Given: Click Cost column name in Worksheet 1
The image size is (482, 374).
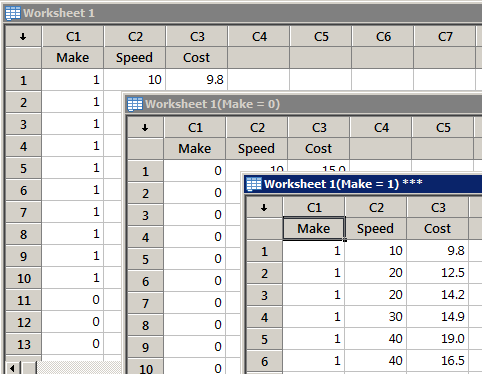Looking at the screenshot, I should (197, 58).
